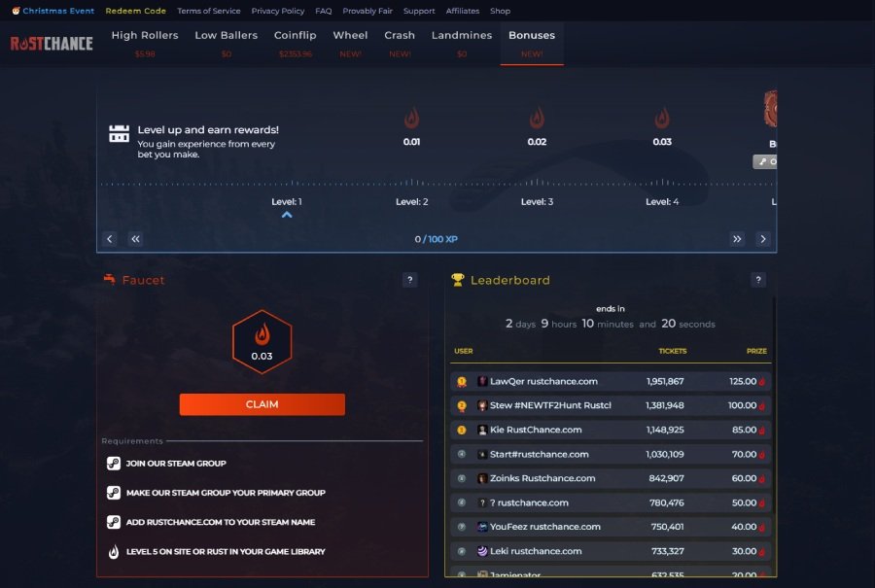Select user Stew #NEWTF2Hunt

pos(550,405)
